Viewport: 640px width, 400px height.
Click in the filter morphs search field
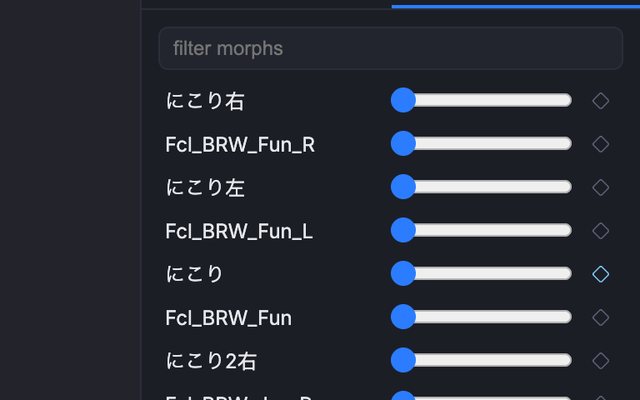[391, 48]
